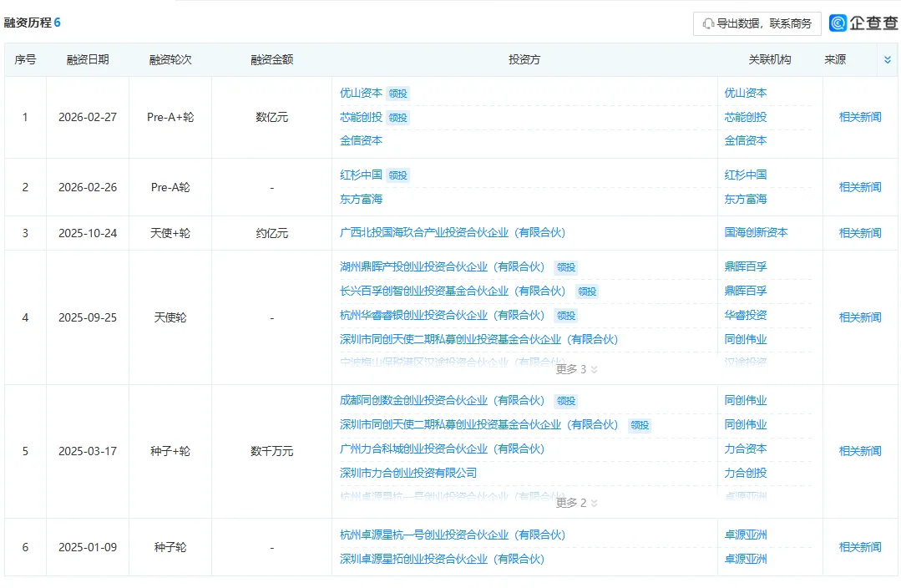This screenshot has width=901, height=588.
Task: Open 鼎晖百孚 beside 湖州鼎晖产投
Action: click(x=746, y=266)
